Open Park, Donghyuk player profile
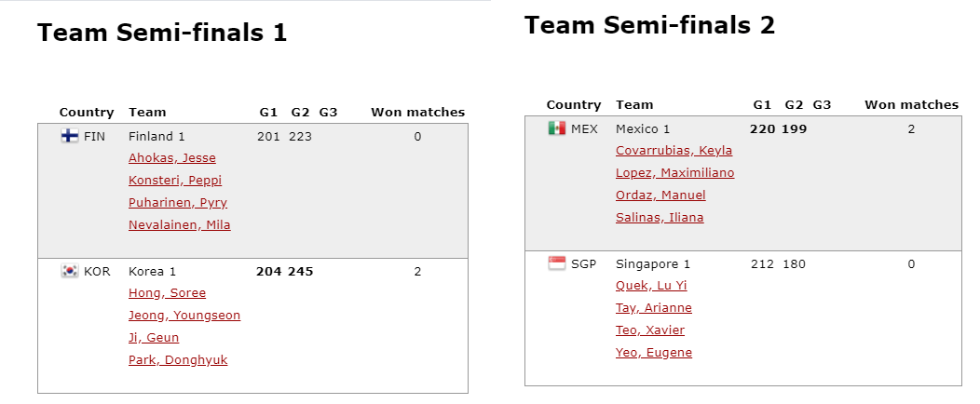Viewport: 980px width, 404px height. pyautogui.click(x=178, y=359)
